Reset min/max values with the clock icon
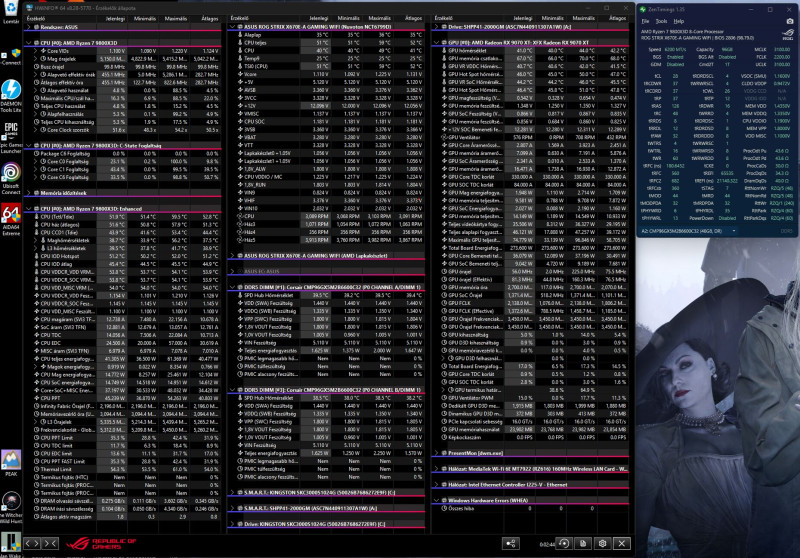 [x=564, y=544]
